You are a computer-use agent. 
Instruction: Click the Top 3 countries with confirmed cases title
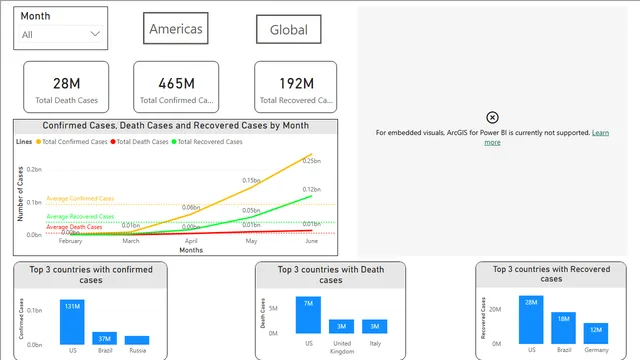(x=91, y=275)
